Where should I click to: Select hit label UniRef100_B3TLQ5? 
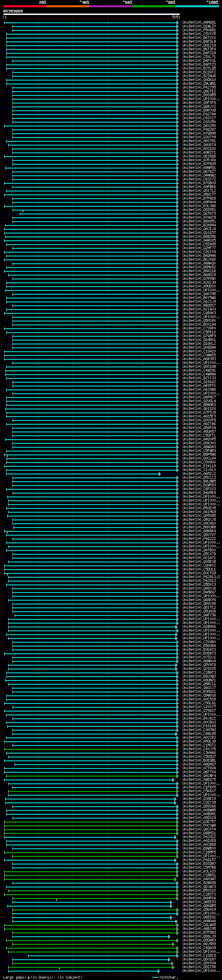(x=199, y=68)
